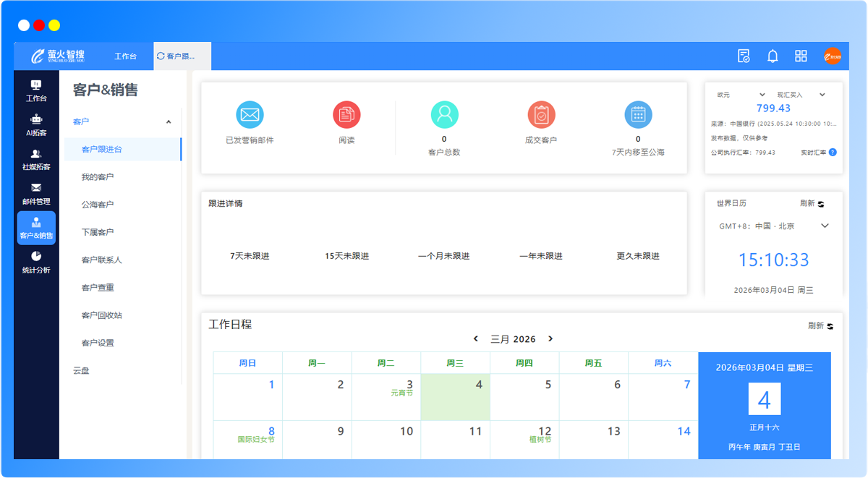Screen dimensions: 868x478
Task: Open 统计分析 sidebar module
Action: coord(36,263)
